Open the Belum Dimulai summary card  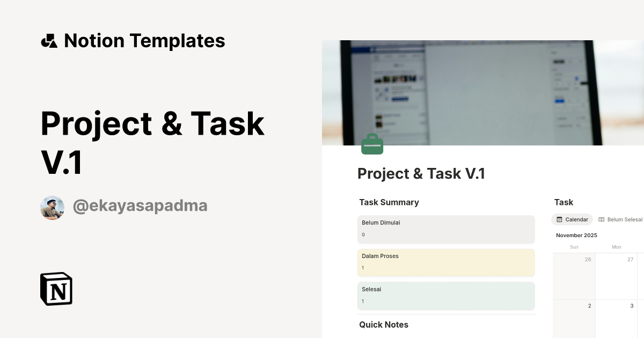tap(446, 229)
